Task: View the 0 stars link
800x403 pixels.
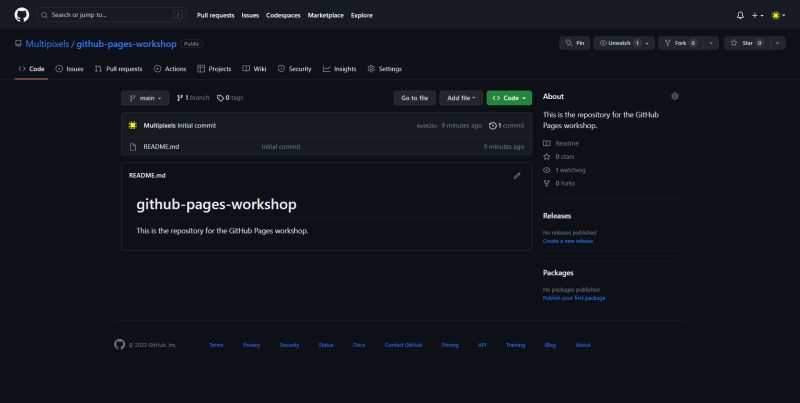Action: (x=559, y=157)
